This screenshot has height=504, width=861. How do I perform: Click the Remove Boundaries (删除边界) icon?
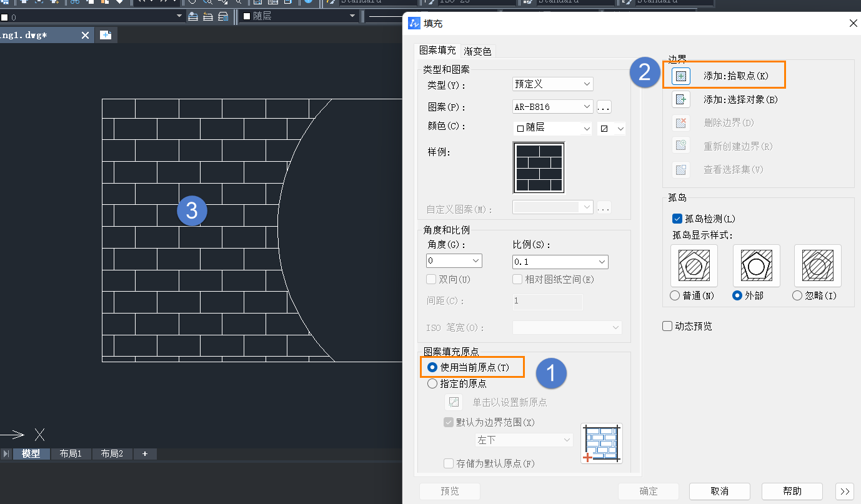click(x=680, y=123)
